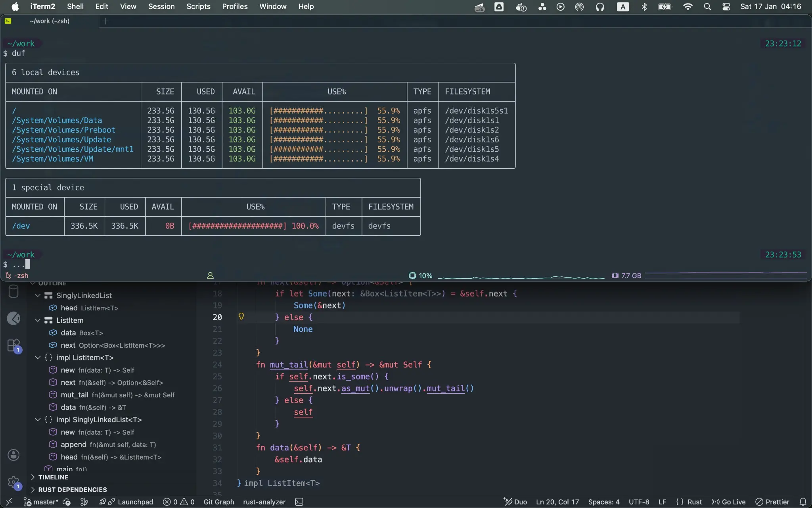Click the 7.7 GB memory indicator in iTerm2

tap(626, 275)
